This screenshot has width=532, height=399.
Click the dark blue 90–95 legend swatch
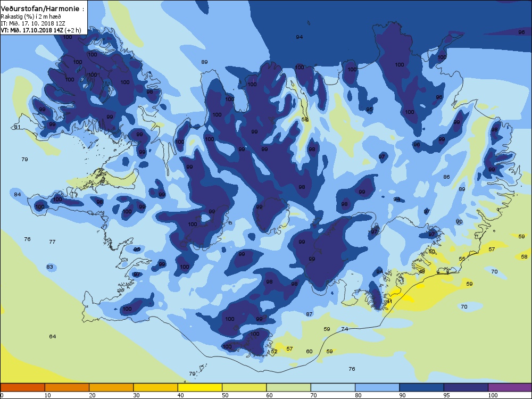point(422,387)
